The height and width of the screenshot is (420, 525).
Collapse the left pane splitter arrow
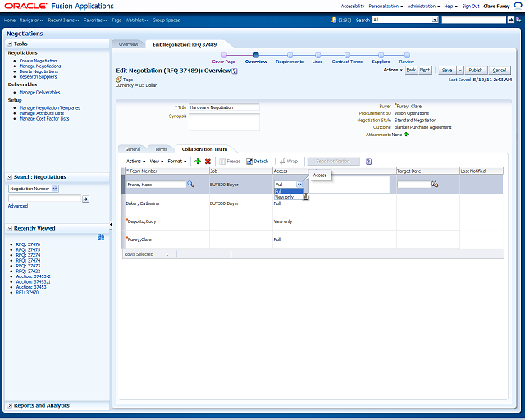[111, 225]
